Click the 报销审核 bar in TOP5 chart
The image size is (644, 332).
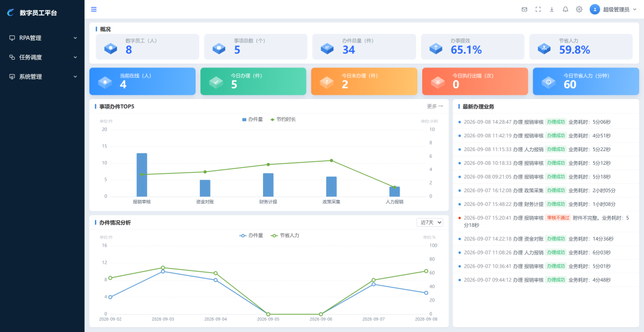[x=142, y=175]
